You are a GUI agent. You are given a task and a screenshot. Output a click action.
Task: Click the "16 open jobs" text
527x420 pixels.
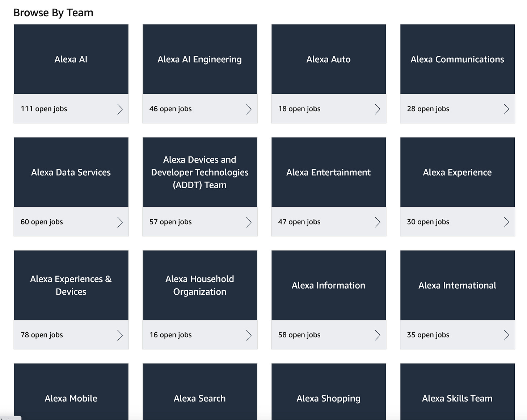click(170, 335)
